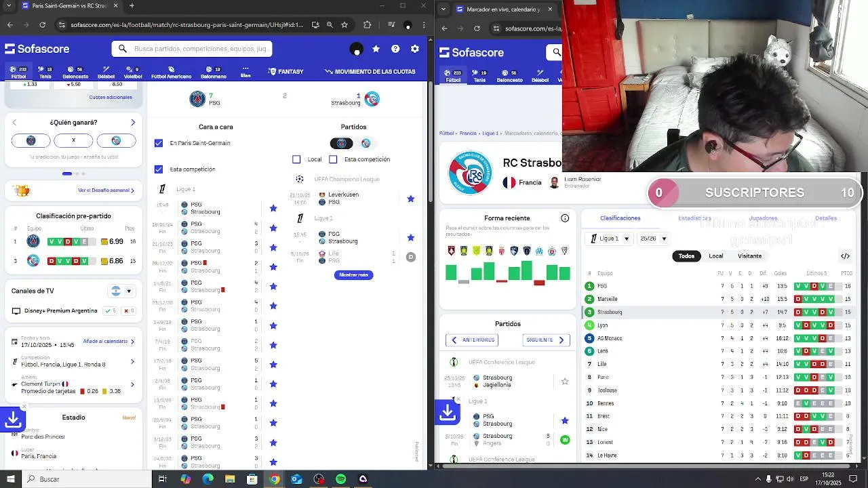Click blue download icon in left window

[13, 419]
